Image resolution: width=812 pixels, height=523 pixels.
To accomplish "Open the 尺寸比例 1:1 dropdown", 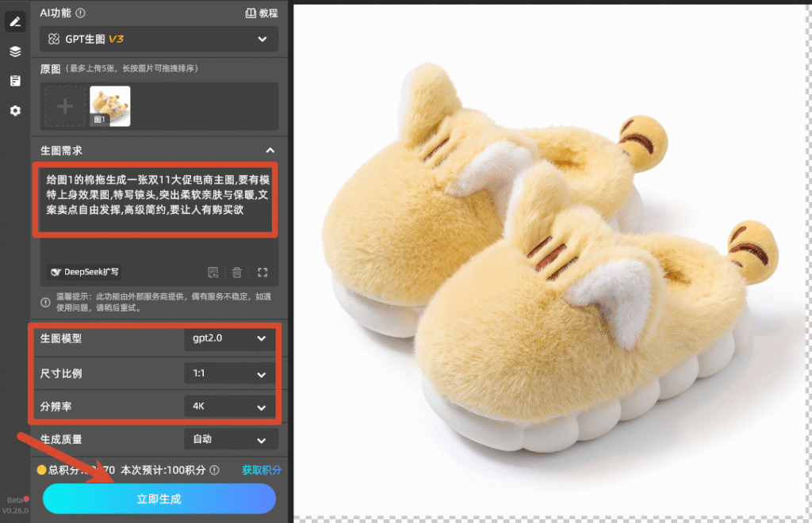I will click(229, 373).
